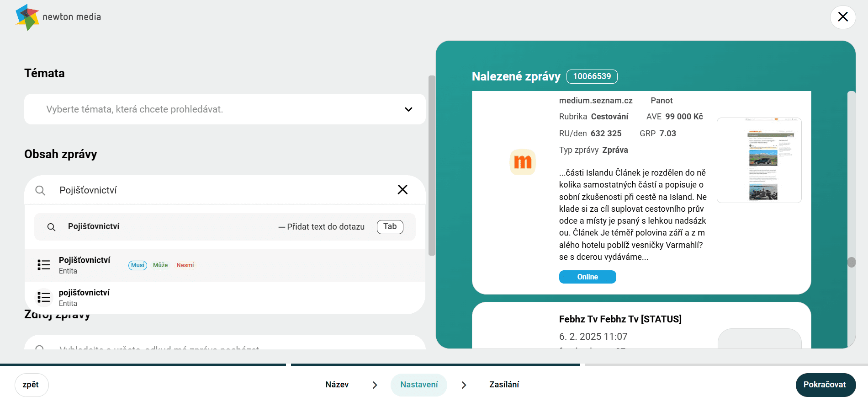Set Pojišťovnictví entity to Musí
The height and width of the screenshot is (402, 868).
pos(138,265)
